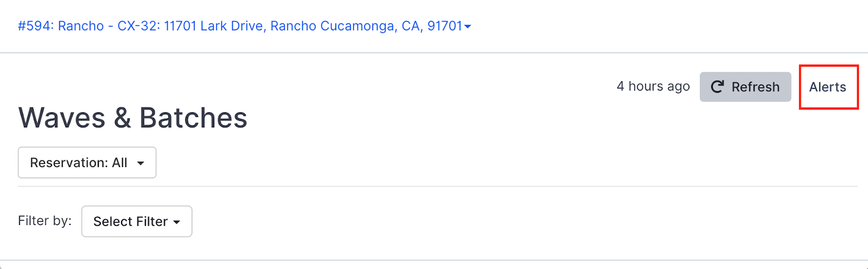Click the #594 warehouse number
Image resolution: width=868 pixels, height=269 pixels.
click(35, 26)
